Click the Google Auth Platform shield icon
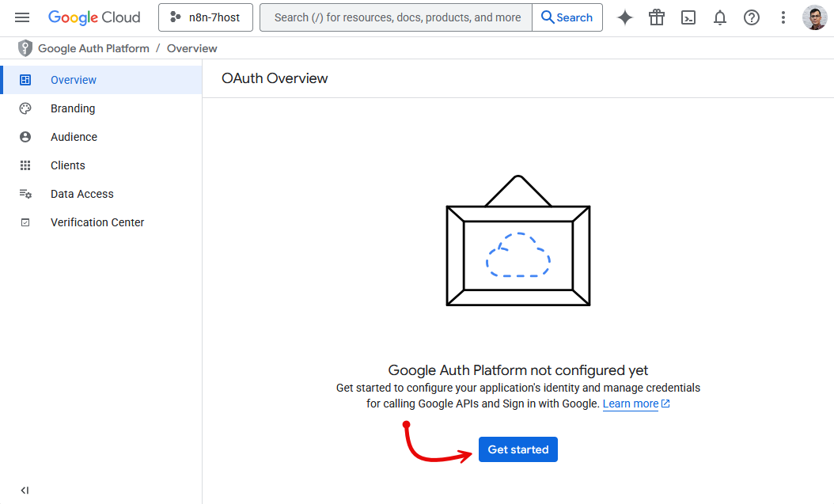Image resolution: width=834 pixels, height=504 pixels. [25, 48]
